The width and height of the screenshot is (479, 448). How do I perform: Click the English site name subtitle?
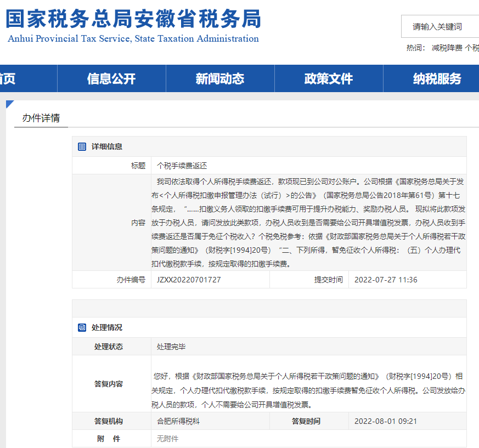pos(133,39)
